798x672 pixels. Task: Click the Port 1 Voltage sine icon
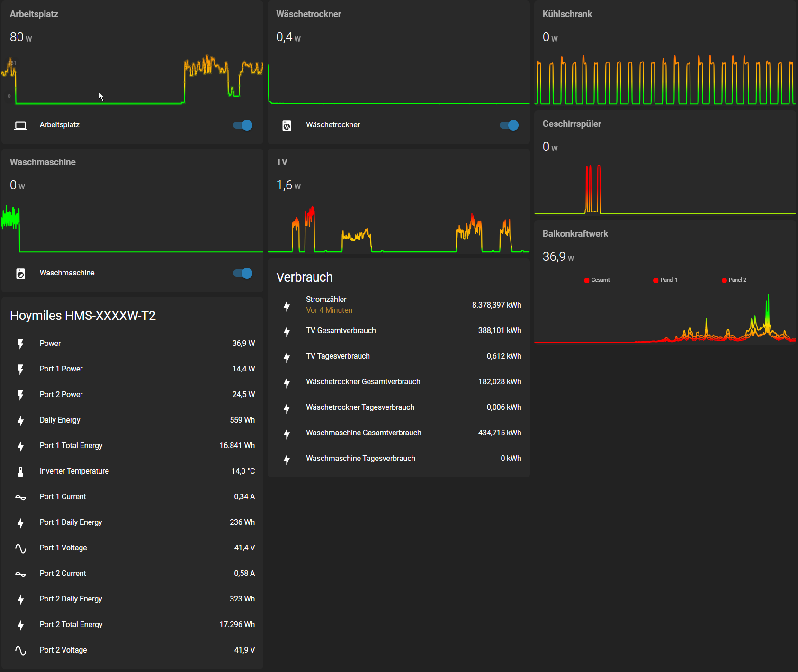[20, 548]
